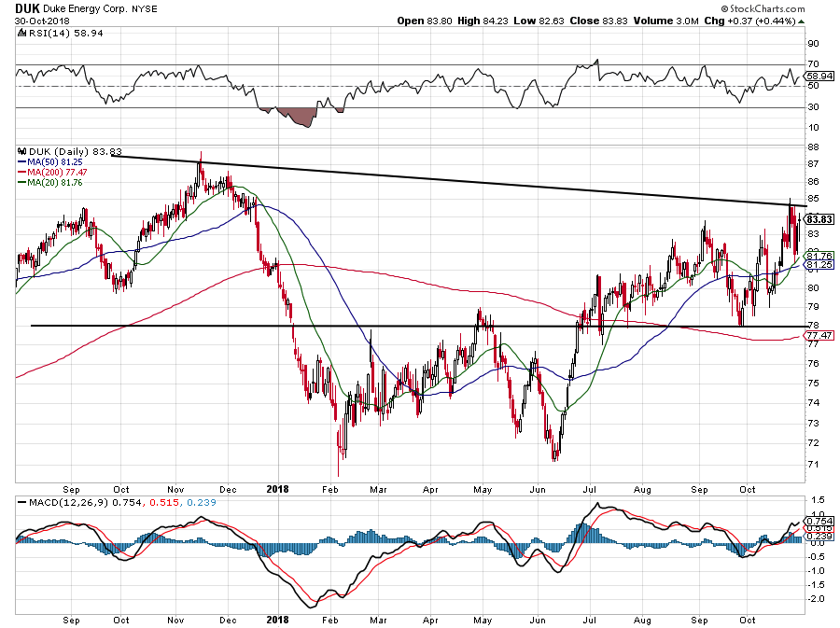Viewport: 840px width, 628px height.
Task: Click the blue MA(50) legend line
Action: (x=22, y=161)
